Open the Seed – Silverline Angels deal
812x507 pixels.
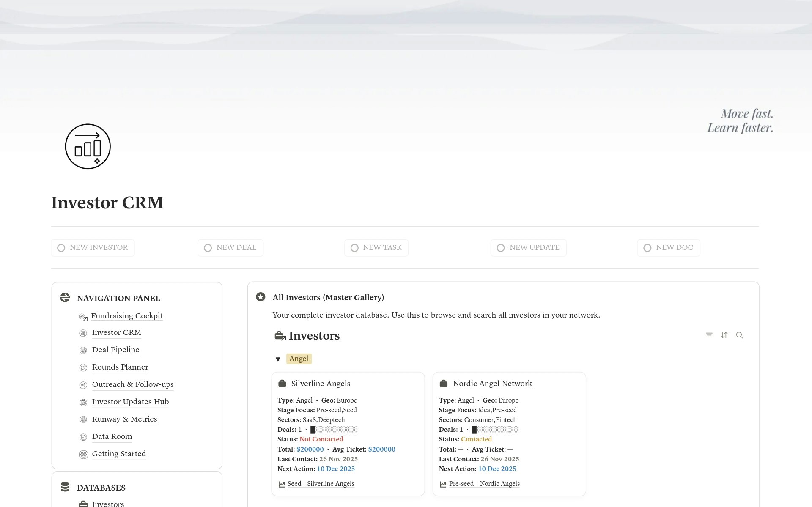(x=321, y=483)
